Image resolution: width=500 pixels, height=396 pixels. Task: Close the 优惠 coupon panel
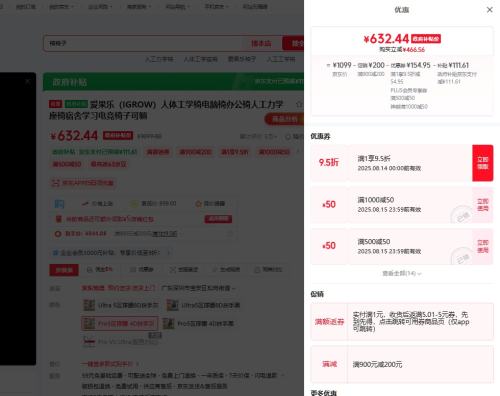(489, 10)
